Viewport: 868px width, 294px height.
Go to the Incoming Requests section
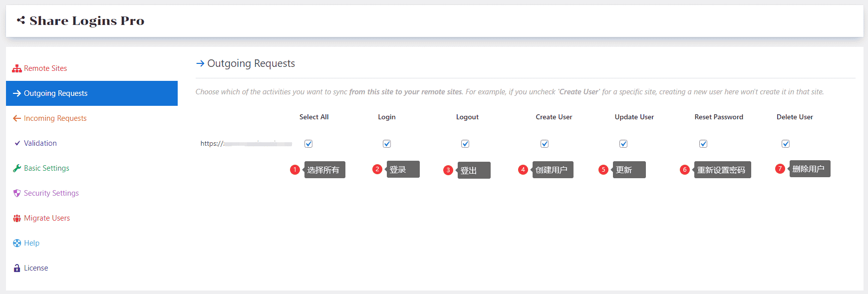[x=92, y=118]
